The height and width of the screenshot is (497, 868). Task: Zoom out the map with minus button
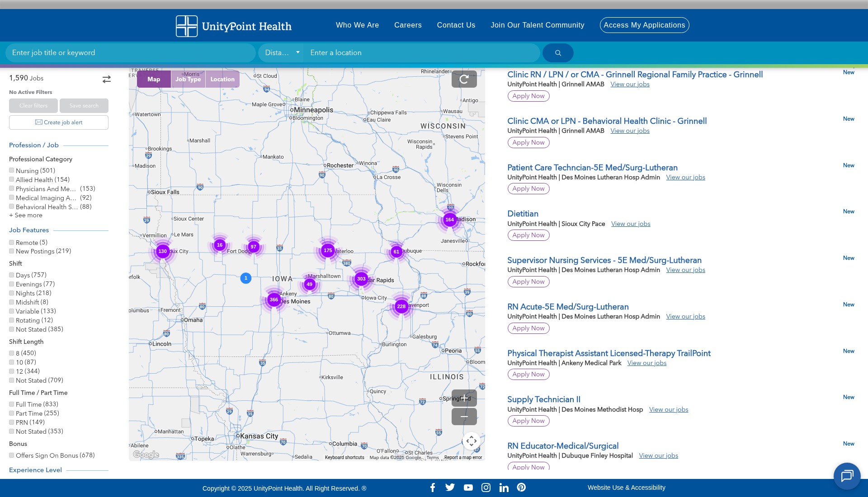464,417
